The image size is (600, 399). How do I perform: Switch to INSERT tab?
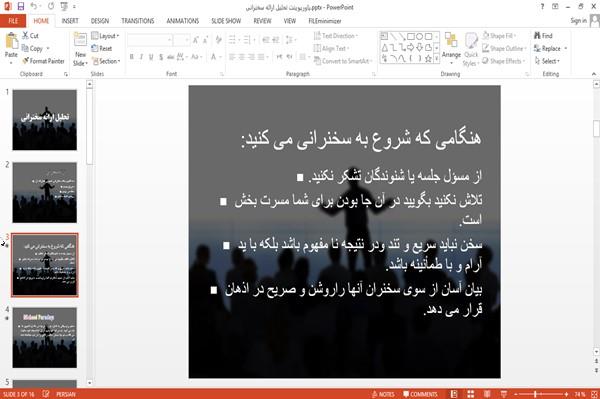(70, 21)
